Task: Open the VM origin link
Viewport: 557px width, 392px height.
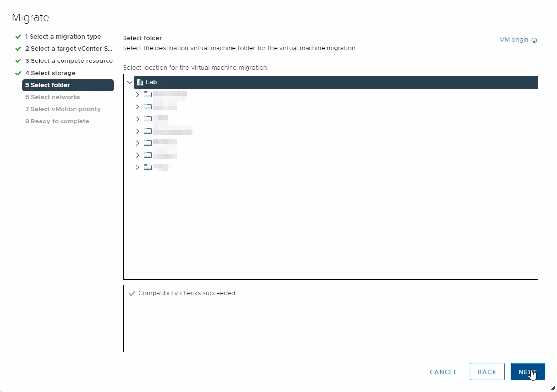Action: 513,40
